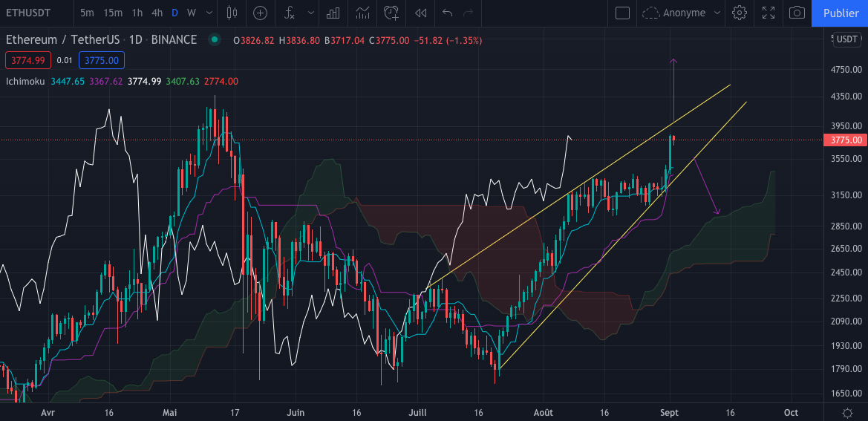The height and width of the screenshot is (421, 868).
Task: Click the blue Publier button
Action: pos(841,13)
